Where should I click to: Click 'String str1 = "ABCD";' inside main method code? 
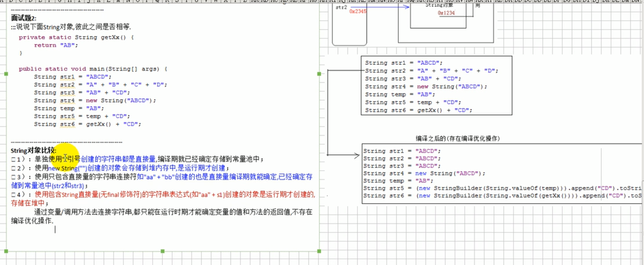(72, 77)
